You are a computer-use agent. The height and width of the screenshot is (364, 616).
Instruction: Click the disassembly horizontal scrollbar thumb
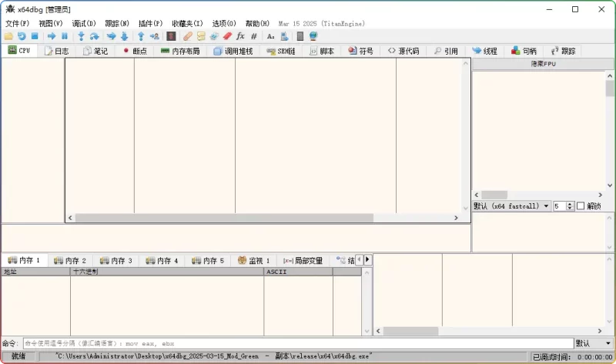[x=224, y=218]
